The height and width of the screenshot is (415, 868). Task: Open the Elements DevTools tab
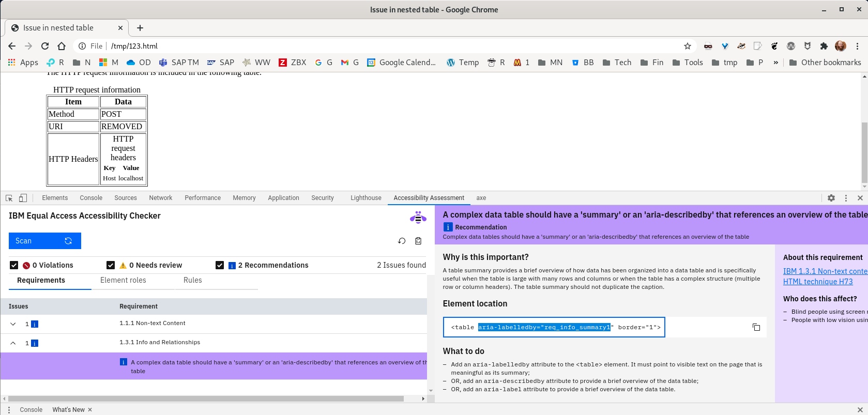55,198
